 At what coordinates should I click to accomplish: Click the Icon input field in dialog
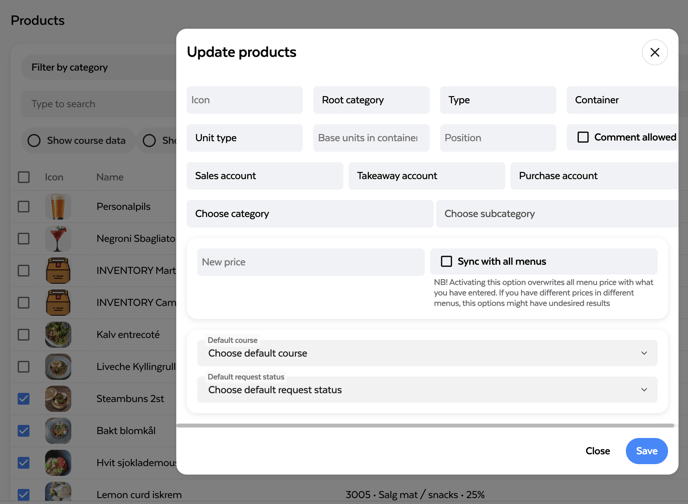244,100
